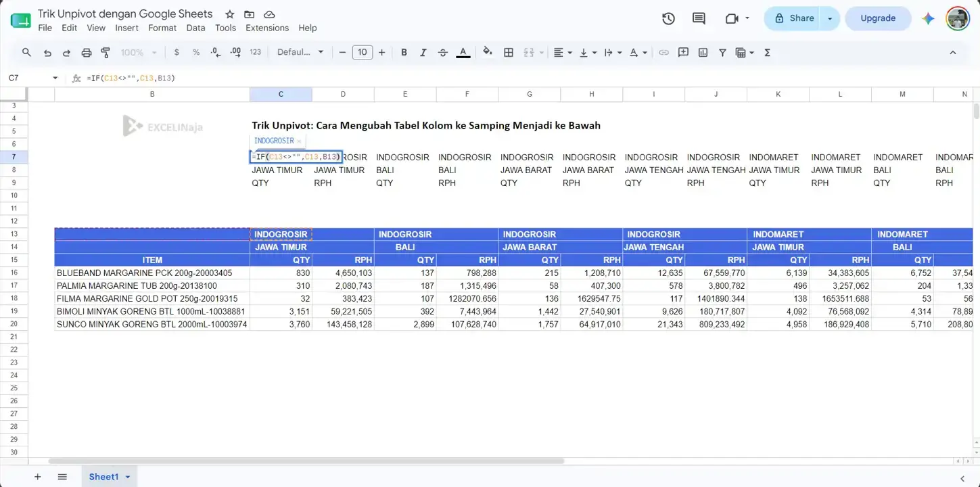
Task: Apply strikethrough formatting
Action: (x=443, y=52)
